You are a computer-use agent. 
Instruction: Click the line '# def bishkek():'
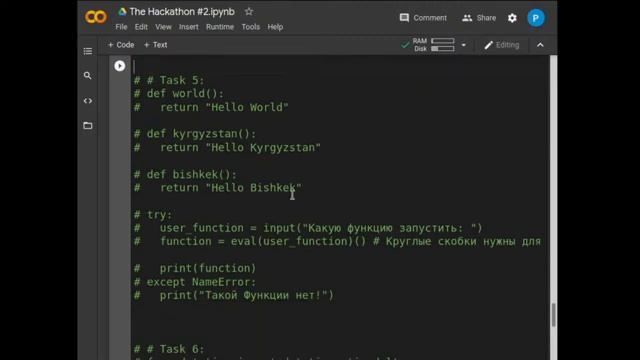185,175
